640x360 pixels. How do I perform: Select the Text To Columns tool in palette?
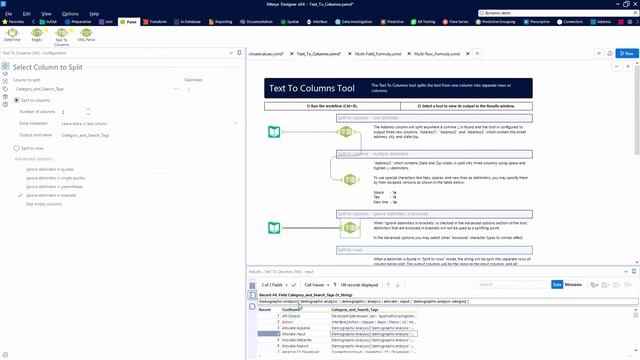coord(62,37)
